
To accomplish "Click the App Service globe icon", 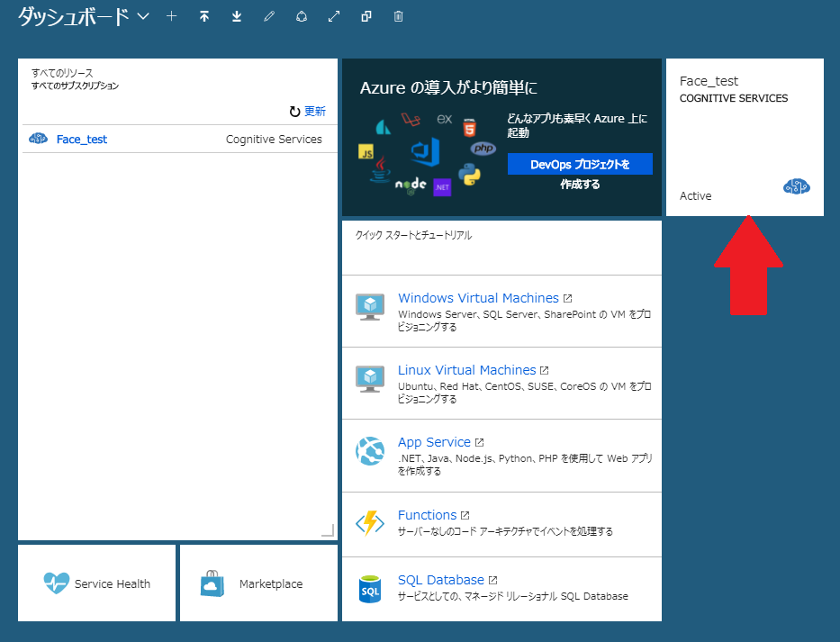I will pos(370,451).
